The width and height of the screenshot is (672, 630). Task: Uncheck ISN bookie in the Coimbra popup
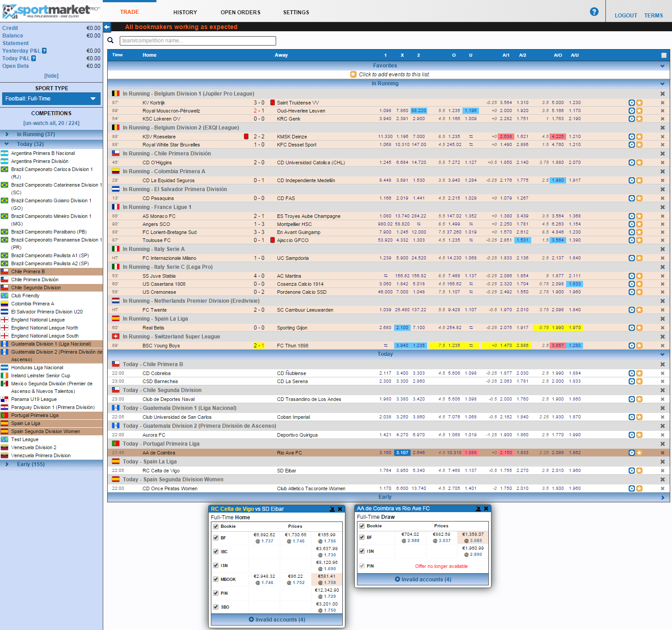pyautogui.click(x=362, y=551)
